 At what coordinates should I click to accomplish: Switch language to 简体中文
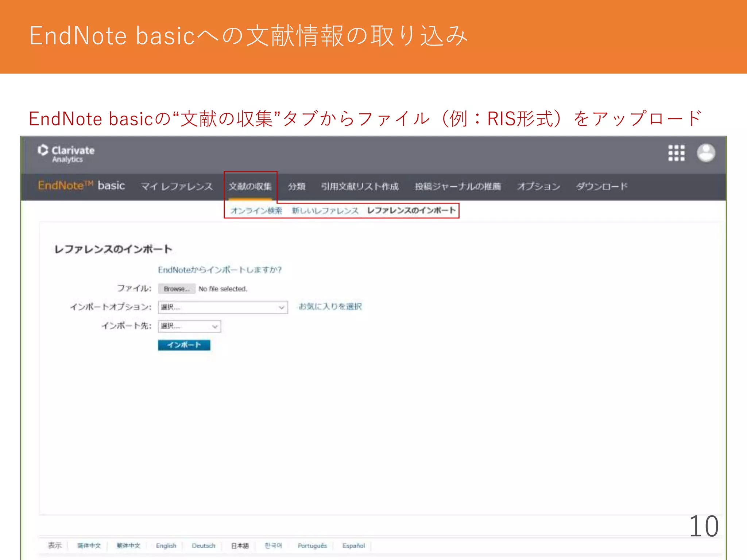89,546
